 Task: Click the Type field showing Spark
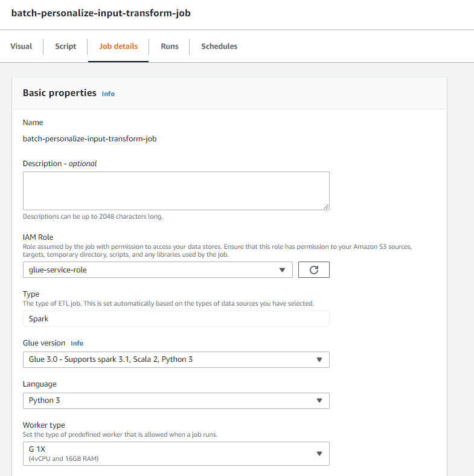[176, 318]
